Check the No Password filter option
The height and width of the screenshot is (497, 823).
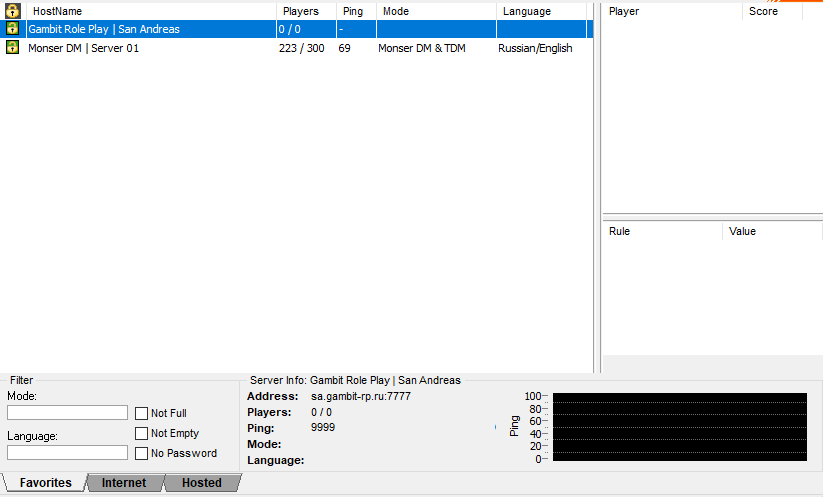142,453
